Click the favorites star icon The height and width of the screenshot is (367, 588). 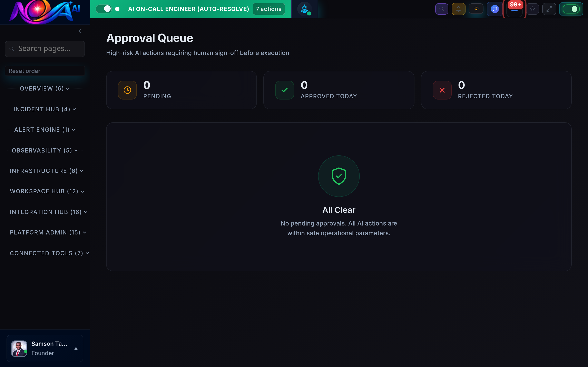(533, 9)
